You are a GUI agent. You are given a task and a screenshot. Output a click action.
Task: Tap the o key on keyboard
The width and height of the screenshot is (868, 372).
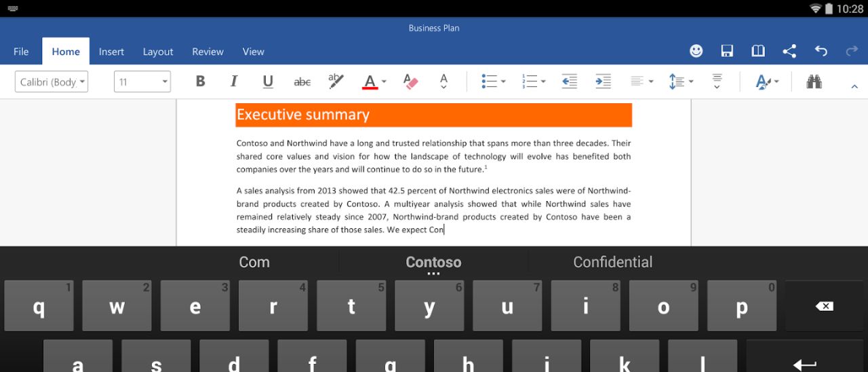click(x=664, y=306)
